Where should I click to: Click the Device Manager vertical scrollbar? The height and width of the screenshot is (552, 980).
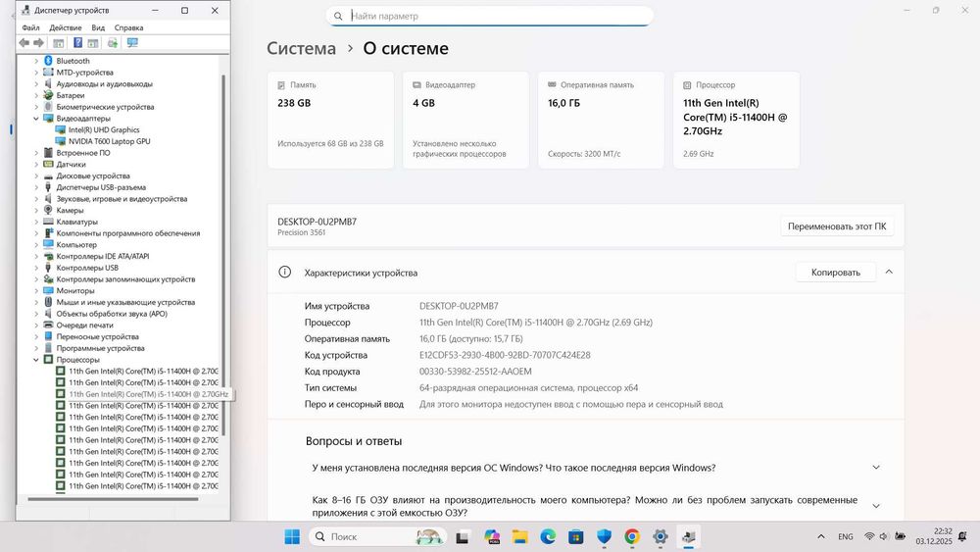pyautogui.click(x=223, y=255)
